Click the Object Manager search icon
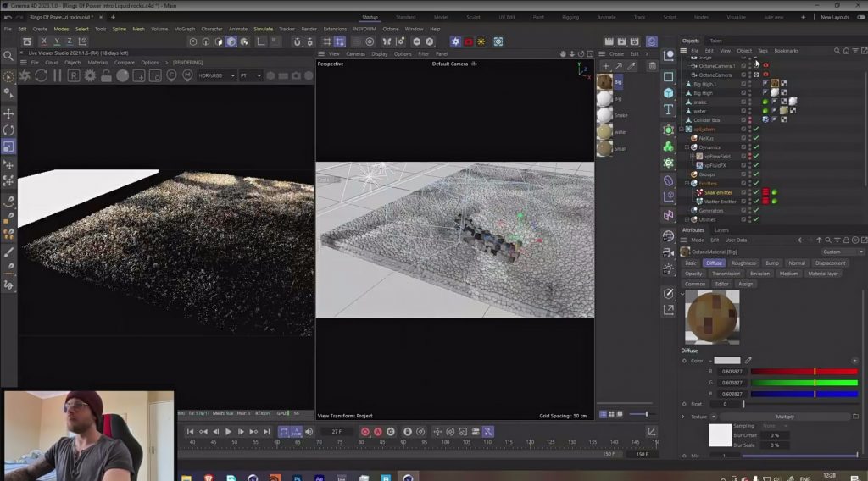868x481 pixels. (x=837, y=50)
